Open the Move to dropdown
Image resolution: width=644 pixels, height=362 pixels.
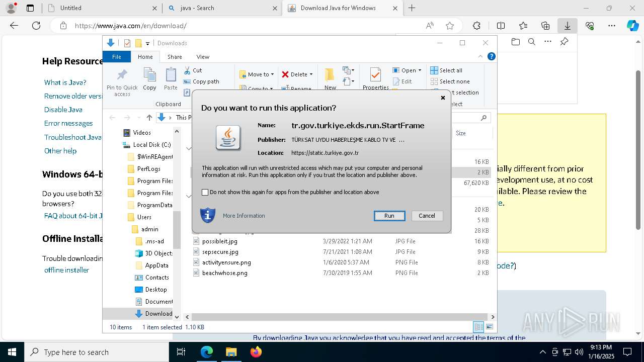pyautogui.click(x=257, y=74)
